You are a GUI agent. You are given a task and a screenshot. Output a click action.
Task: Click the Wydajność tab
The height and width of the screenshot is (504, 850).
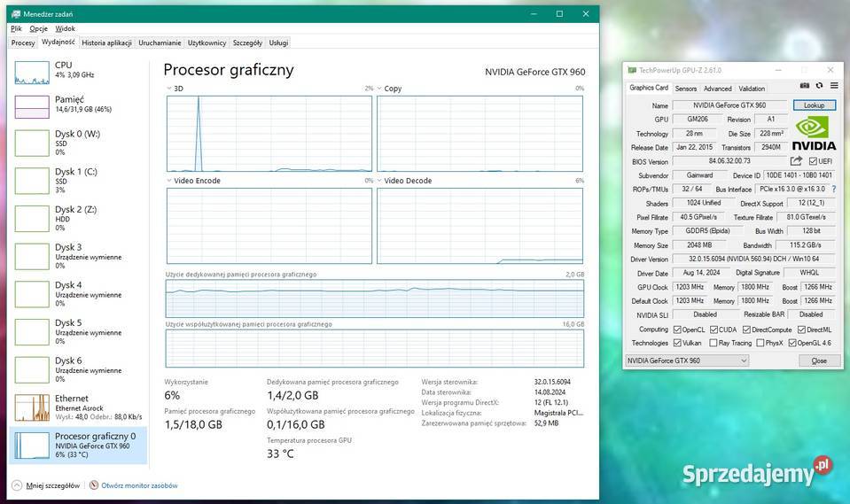(58, 42)
